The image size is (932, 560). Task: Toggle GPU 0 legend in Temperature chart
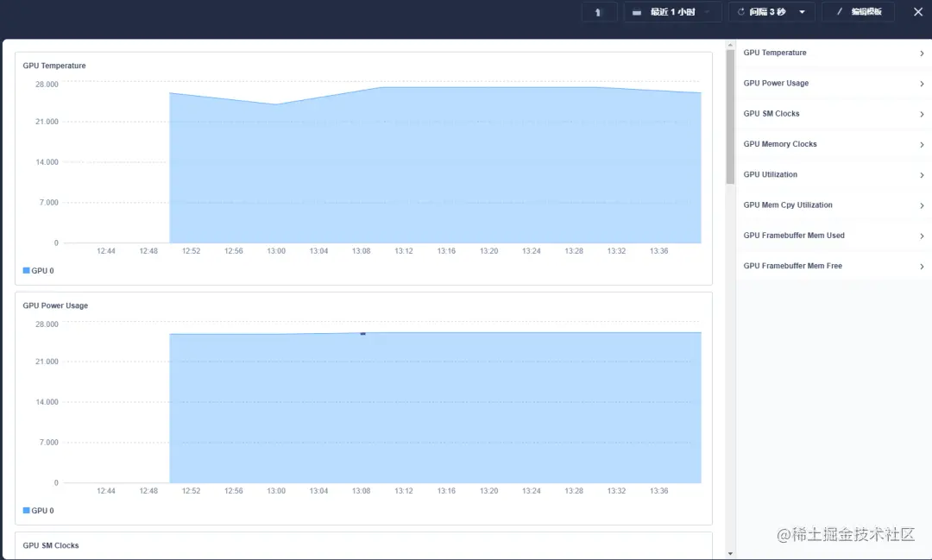point(38,270)
